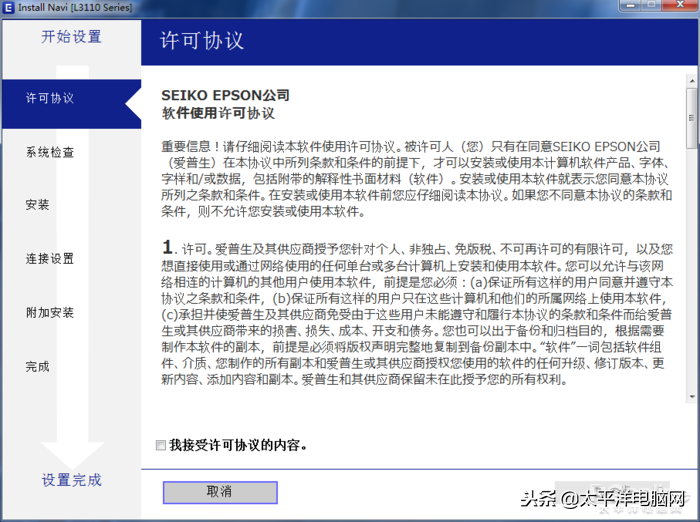Select the 系统检查 step in sidebar
This screenshot has height=522, width=700.
pyautogui.click(x=50, y=152)
